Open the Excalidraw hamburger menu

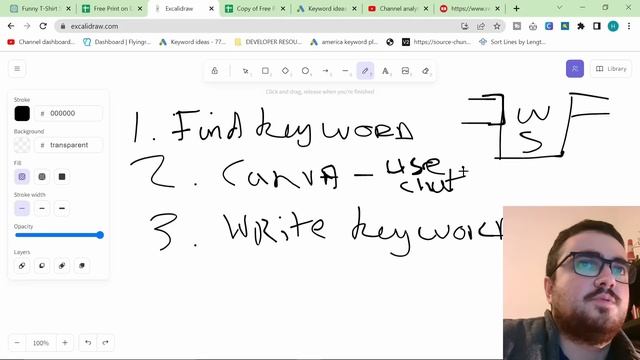point(17,69)
